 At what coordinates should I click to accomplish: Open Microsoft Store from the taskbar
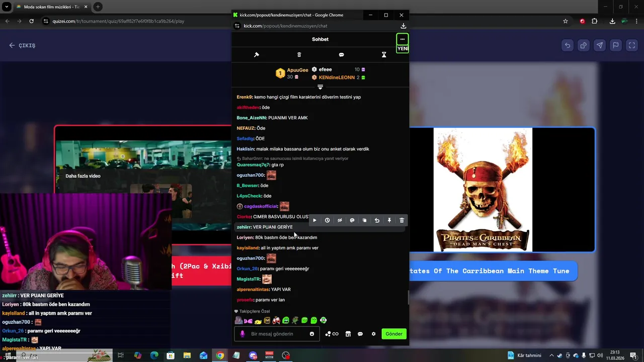click(x=171, y=355)
